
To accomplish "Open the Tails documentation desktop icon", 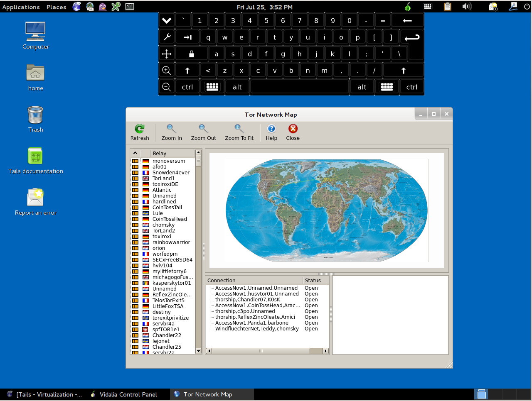I will pos(35,160).
